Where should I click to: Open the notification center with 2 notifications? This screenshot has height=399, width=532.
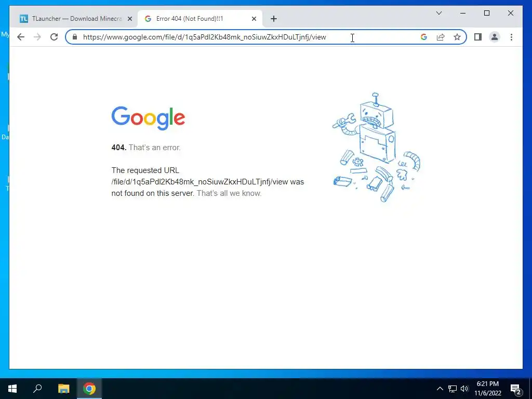pos(515,389)
